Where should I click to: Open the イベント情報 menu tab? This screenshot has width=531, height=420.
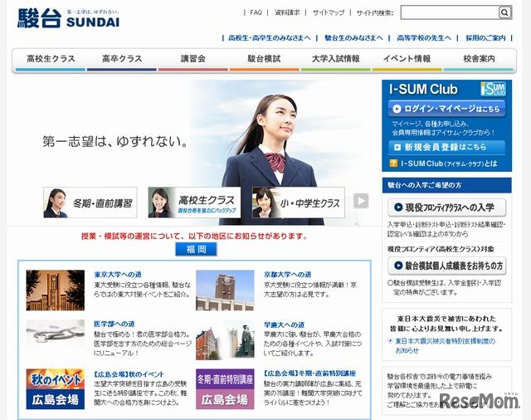407,60
